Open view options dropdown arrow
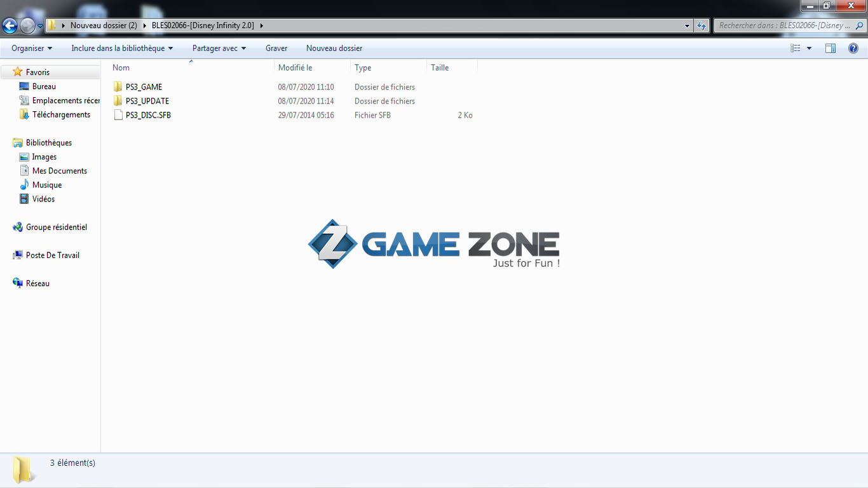Viewport: 868px width, 488px height. [809, 48]
